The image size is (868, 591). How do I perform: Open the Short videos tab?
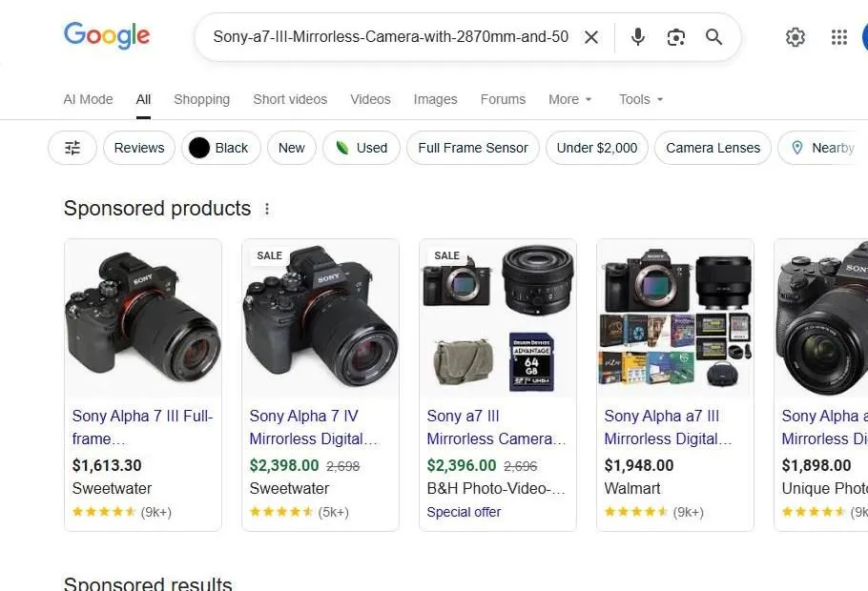coord(290,99)
